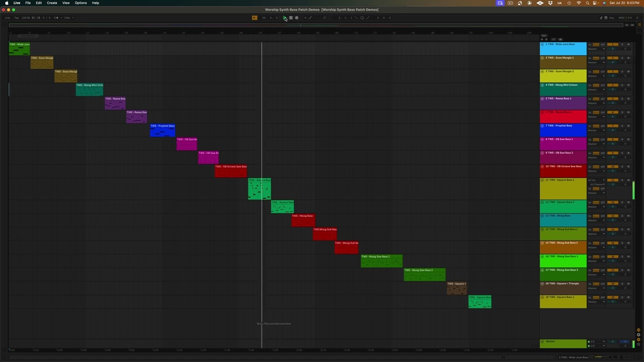Set track 2 monitor to In

point(590,58)
